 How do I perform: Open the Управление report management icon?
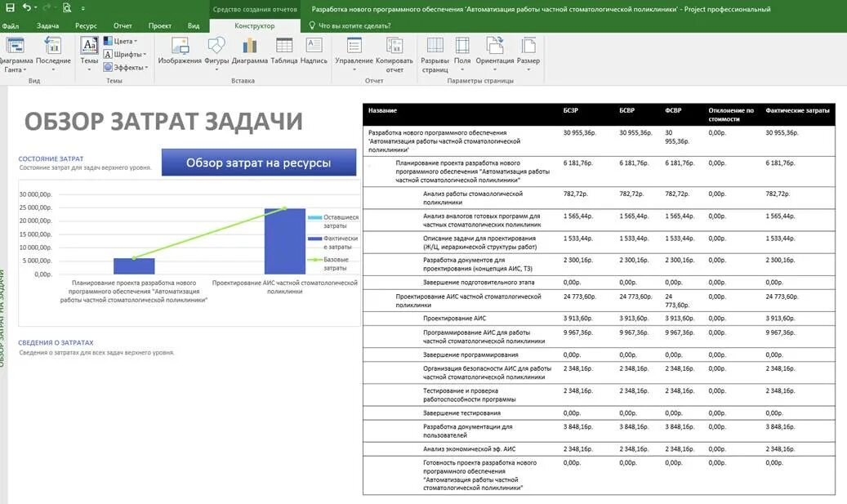pos(354,46)
